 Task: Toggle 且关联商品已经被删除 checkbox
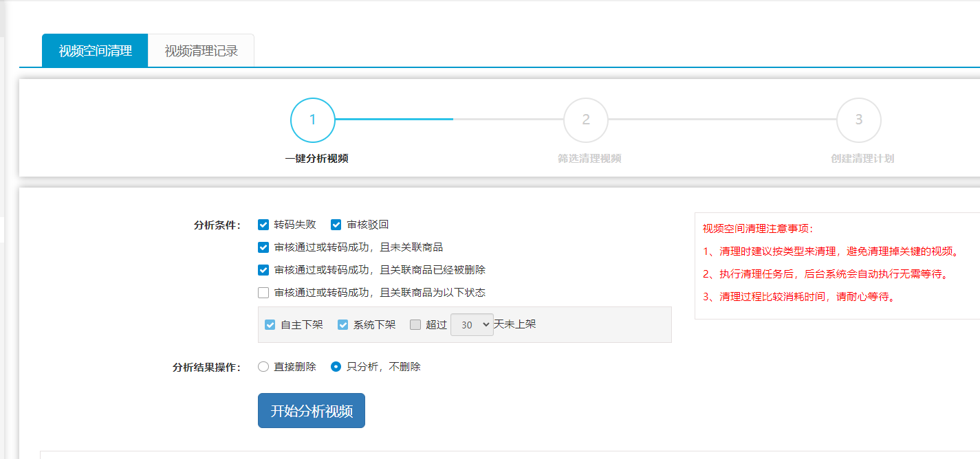263,270
